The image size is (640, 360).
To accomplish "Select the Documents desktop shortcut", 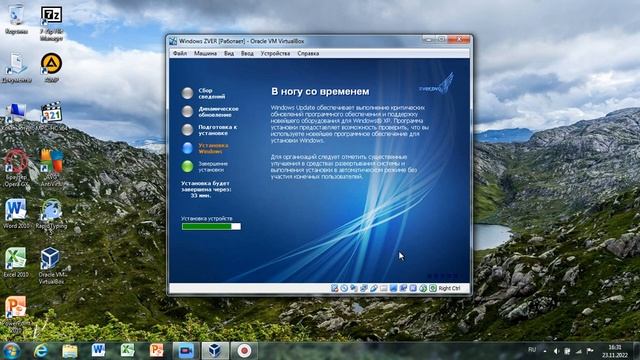I will click(16, 68).
